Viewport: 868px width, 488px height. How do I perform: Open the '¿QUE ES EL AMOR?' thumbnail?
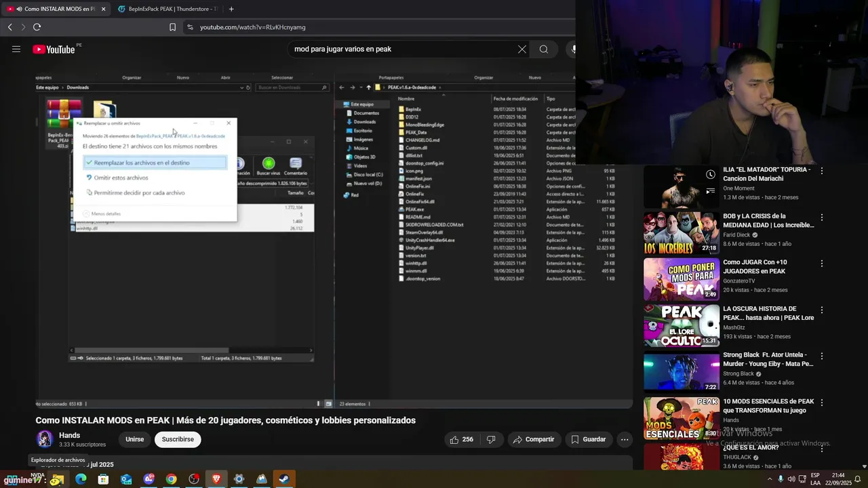(682, 456)
